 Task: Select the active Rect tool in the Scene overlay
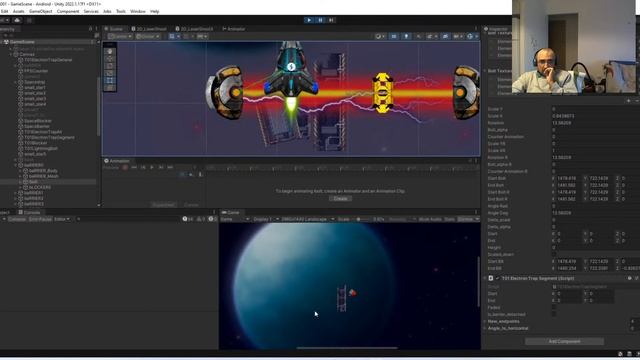(109, 81)
